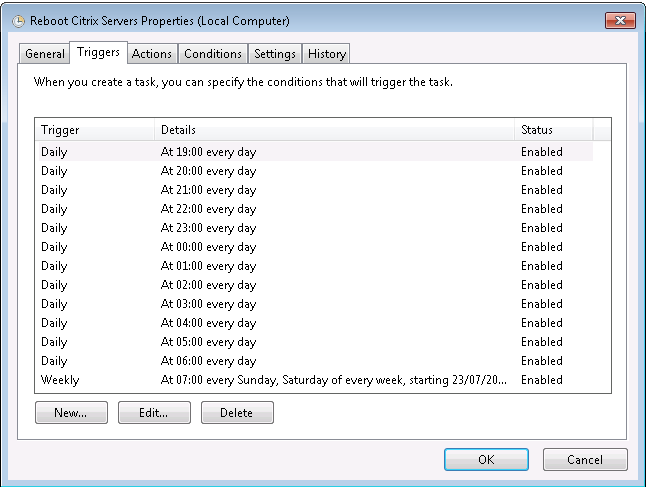
Task: Select the trigger 'At 23:00 every day'
Action: (314, 227)
